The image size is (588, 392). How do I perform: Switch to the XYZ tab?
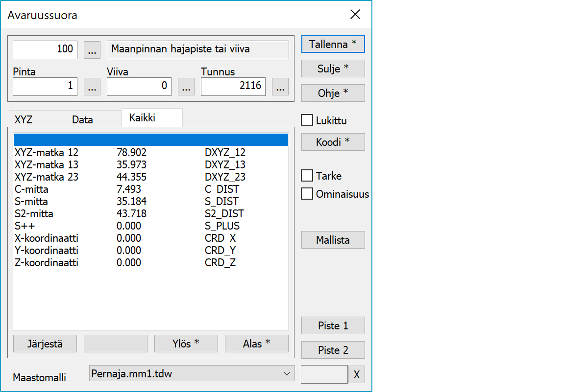pos(24,119)
